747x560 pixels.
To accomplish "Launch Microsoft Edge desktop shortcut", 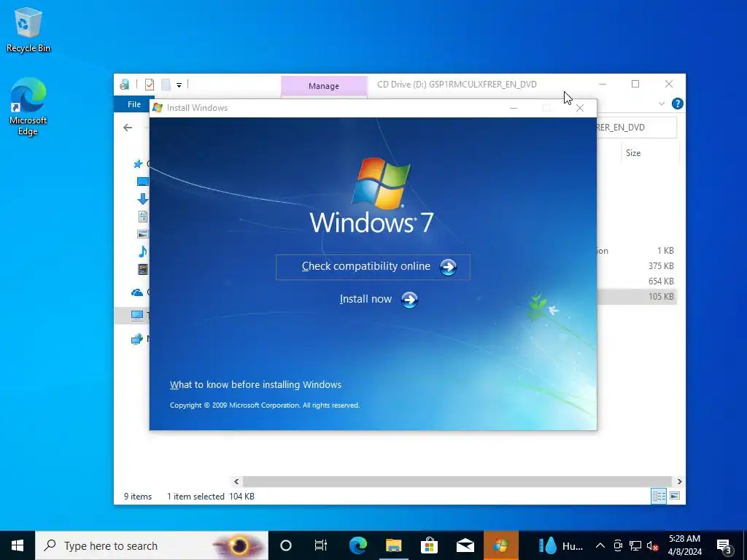I will (x=28, y=106).
